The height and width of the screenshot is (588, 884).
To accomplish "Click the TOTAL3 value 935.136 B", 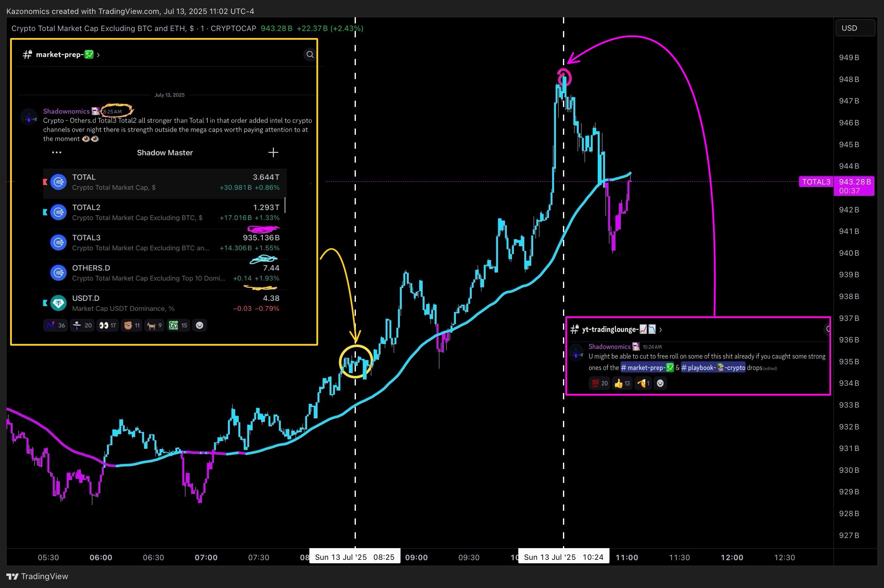I will [261, 238].
